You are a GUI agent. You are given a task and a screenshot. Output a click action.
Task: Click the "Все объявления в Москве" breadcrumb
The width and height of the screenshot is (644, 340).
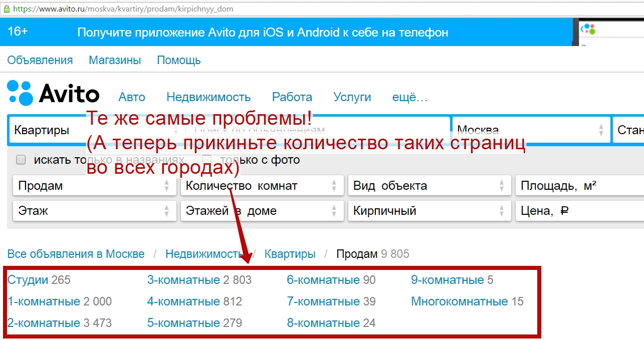[x=75, y=254]
